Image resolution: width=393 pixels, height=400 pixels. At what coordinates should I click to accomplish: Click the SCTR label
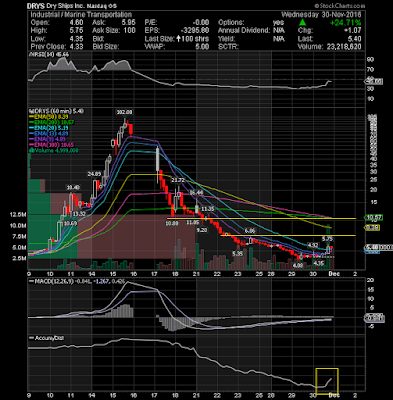228,47
